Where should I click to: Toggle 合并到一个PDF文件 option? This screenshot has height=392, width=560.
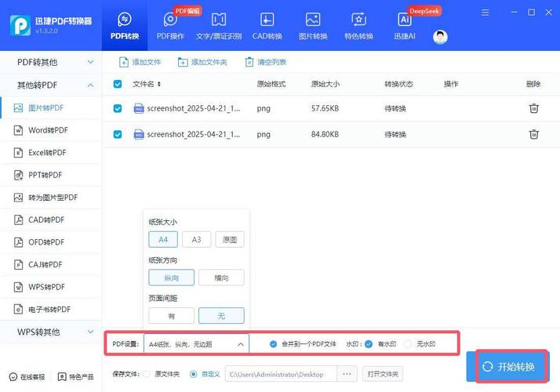(x=273, y=344)
